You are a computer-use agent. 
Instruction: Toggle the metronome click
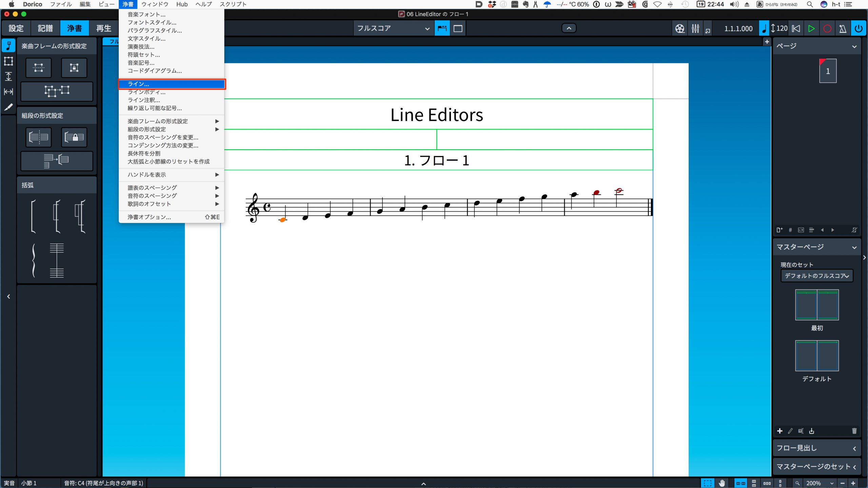pyautogui.click(x=843, y=28)
